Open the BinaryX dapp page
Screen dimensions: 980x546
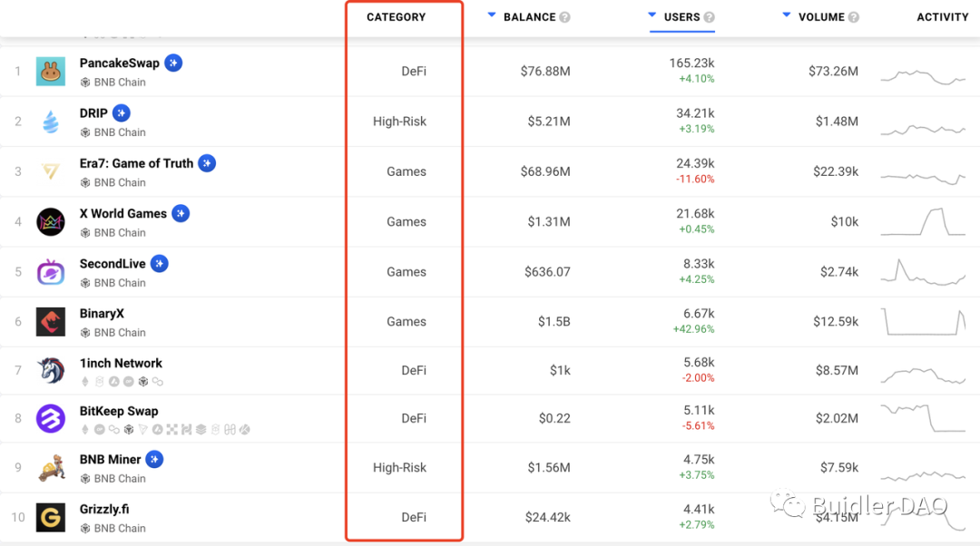102,314
